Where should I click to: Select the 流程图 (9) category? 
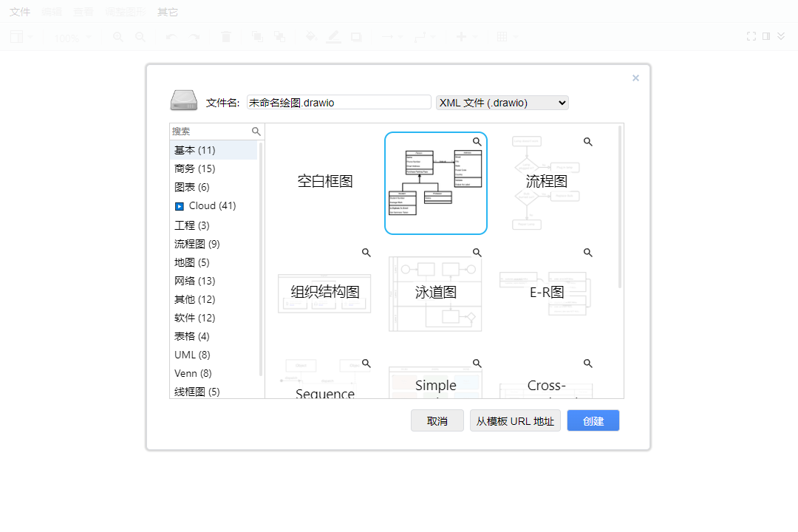tap(214, 244)
